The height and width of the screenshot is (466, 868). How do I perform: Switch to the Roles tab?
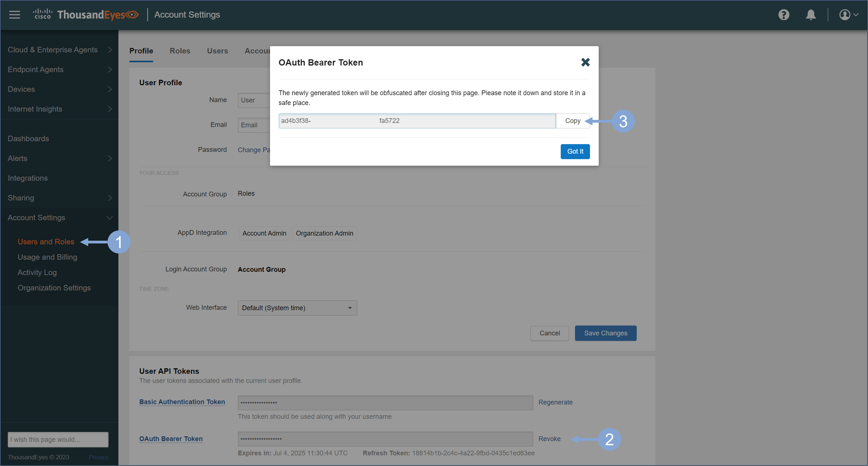[x=180, y=51]
